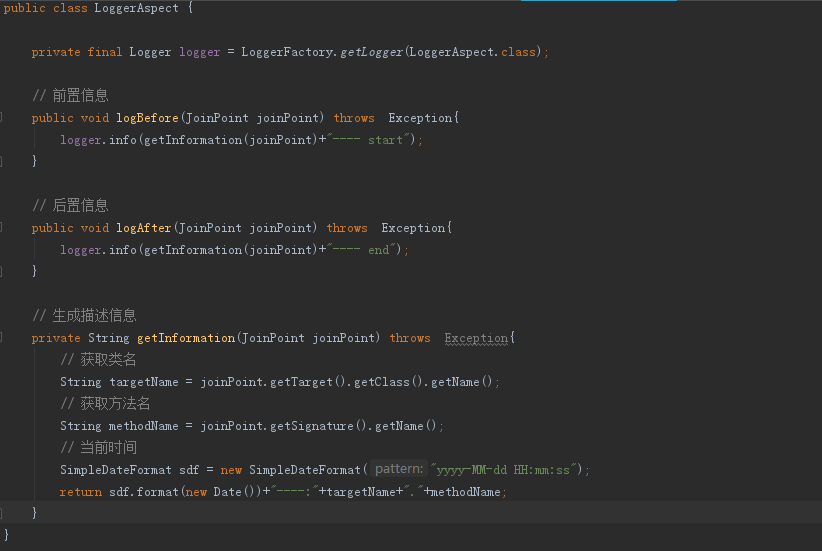Collapse the logAfter method fold marker
Image resolution: width=822 pixels, height=551 pixels.
click(3, 228)
